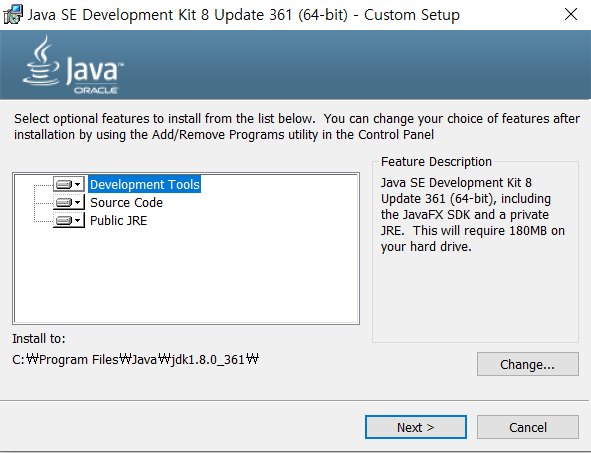The image size is (591, 453).
Task: Click the ORACLE wordmark in banner
Action: pyautogui.click(x=96, y=90)
